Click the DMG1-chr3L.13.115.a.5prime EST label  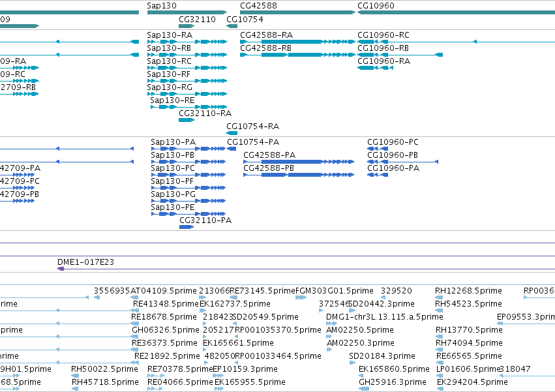coord(384,317)
